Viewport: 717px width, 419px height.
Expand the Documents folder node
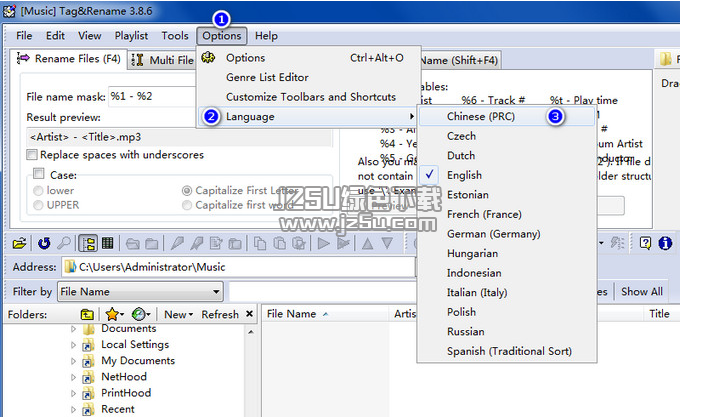click(73, 328)
